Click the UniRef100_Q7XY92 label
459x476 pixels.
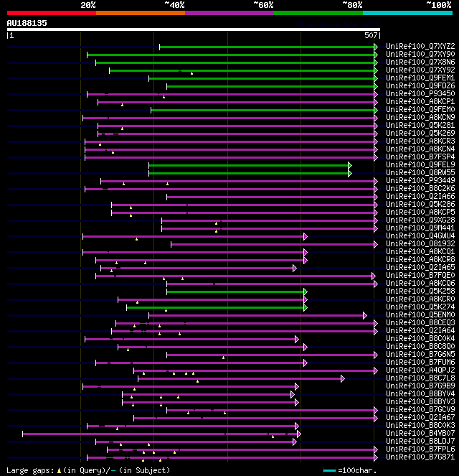pyautogui.click(x=420, y=70)
